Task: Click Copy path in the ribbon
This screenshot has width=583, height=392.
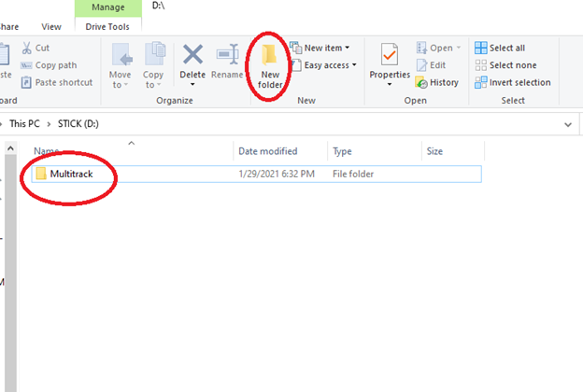Action: (x=49, y=65)
